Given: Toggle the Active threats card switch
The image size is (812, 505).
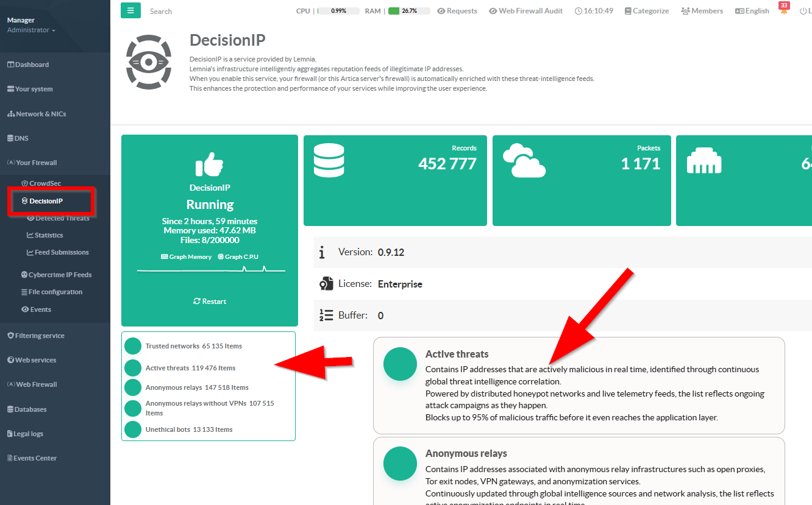Looking at the screenshot, I should point(400,364).
